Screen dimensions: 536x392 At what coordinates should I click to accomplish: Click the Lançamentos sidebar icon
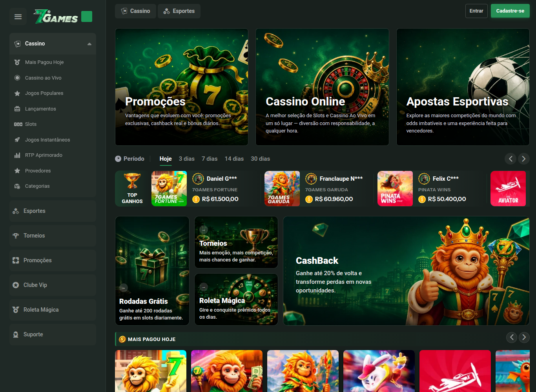[x=17, y=109]
